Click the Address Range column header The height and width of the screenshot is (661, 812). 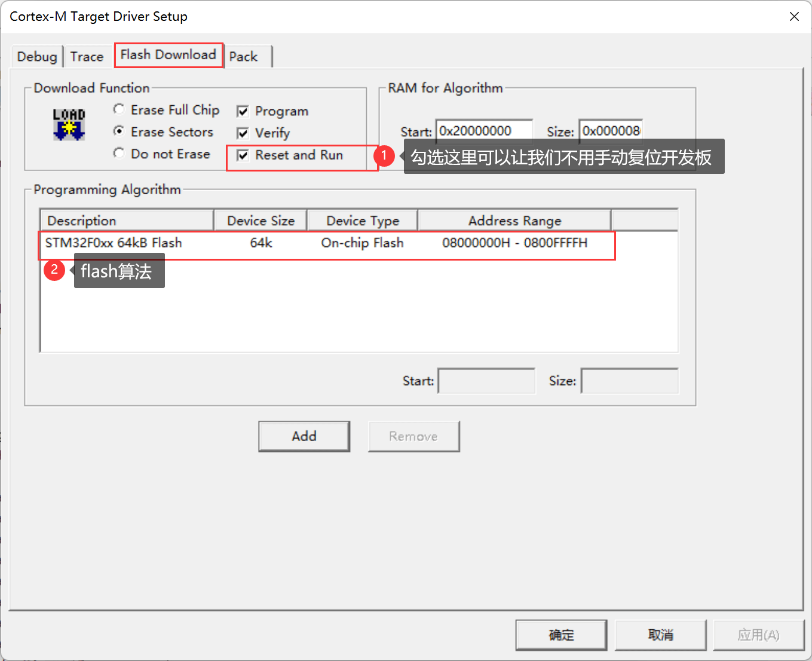(x=514, y=221)
